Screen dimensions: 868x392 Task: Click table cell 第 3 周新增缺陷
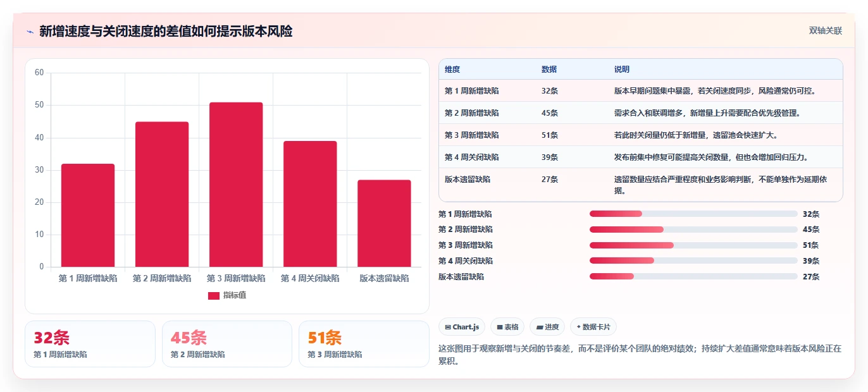[x=472, y=135]
